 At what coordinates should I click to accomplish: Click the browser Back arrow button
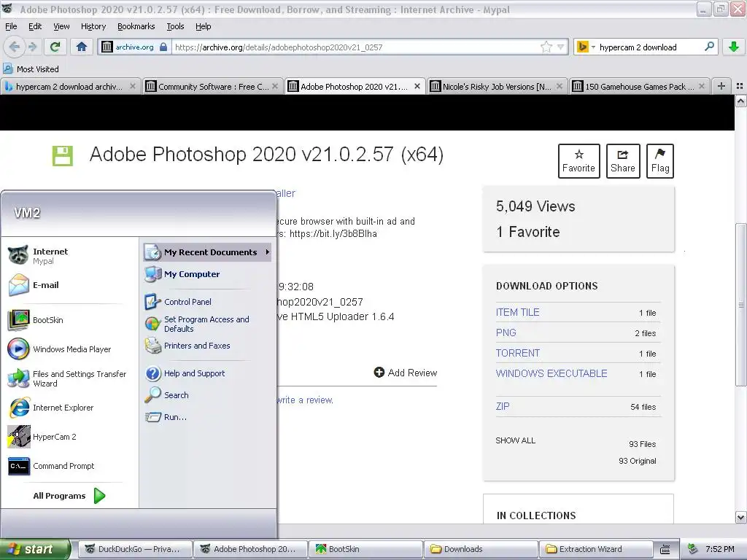pos(15,47)
